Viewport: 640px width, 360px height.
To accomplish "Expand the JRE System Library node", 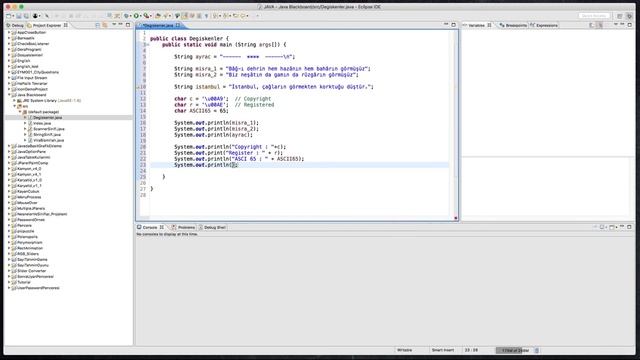I will 14,100.
